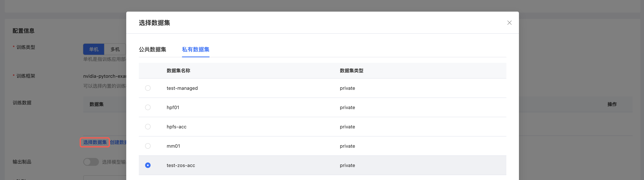Toggle the 输出制品 switch

[91, 162]
